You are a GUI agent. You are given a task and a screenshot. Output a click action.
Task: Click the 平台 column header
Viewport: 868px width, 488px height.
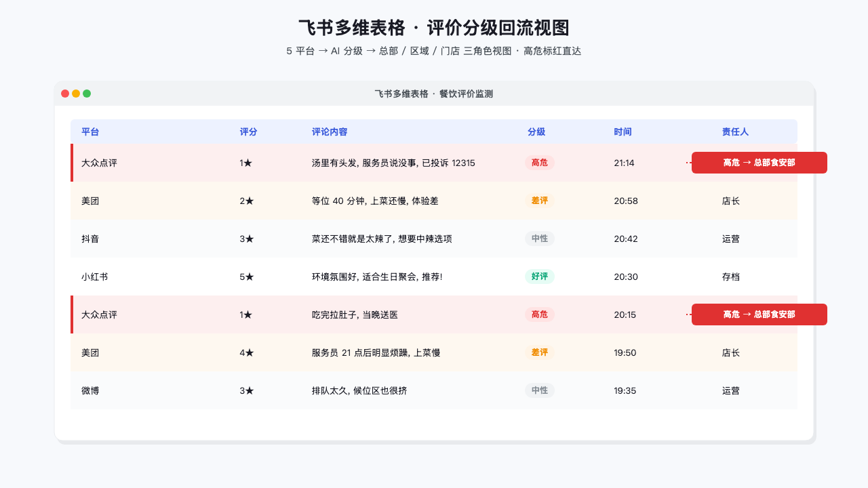90,132
